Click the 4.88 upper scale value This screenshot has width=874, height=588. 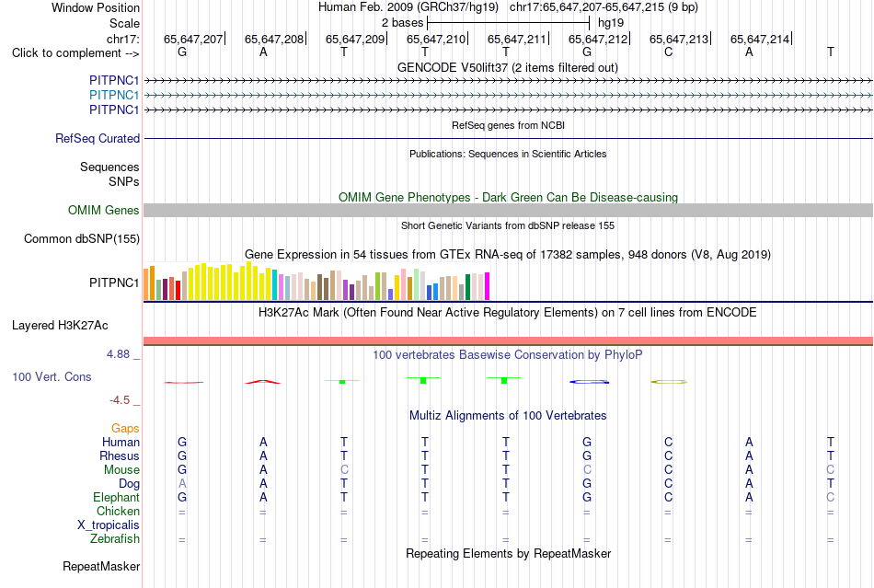coord(118,354)
